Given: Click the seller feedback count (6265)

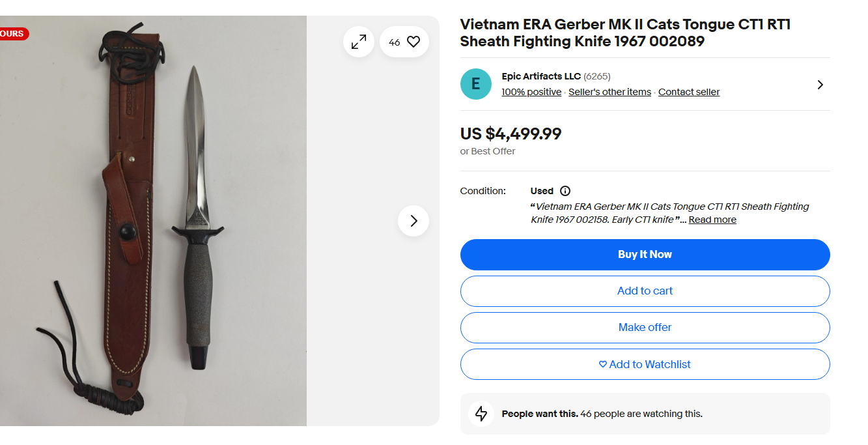Looking at the screenshot, I should tap(597, 76).
